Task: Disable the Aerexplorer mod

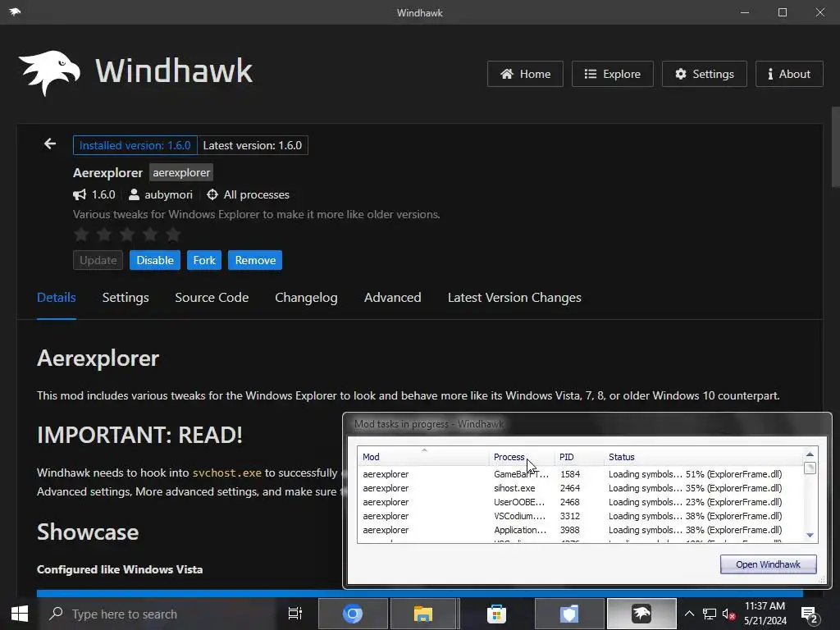Action: pyautogui.click(x=155, y=260)
